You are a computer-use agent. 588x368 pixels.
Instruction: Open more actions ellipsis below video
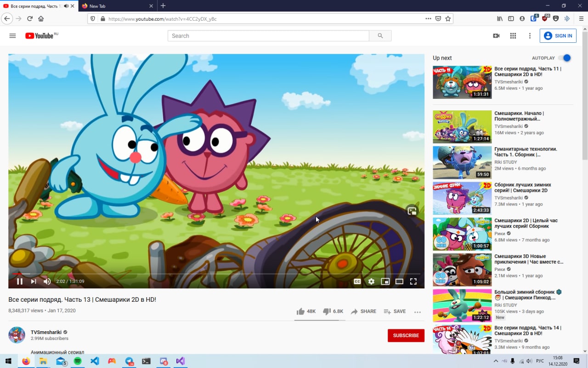(x=417, y=312)
